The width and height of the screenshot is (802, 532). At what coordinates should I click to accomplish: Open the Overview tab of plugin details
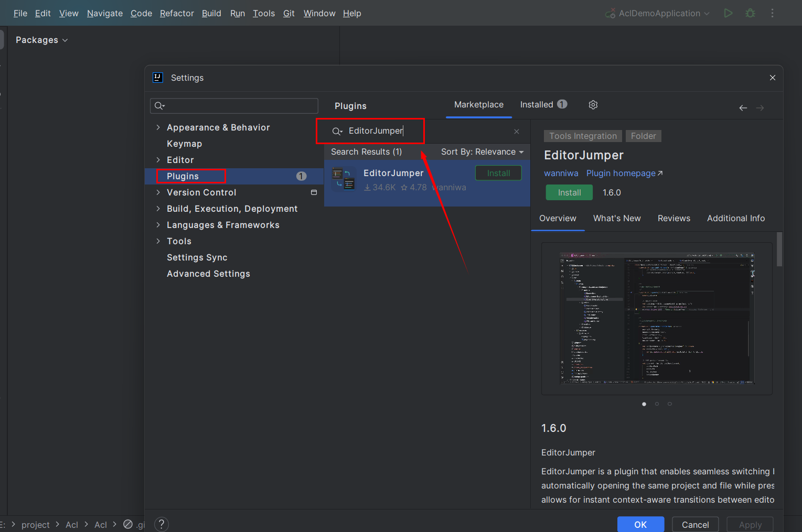pos(558,219)
